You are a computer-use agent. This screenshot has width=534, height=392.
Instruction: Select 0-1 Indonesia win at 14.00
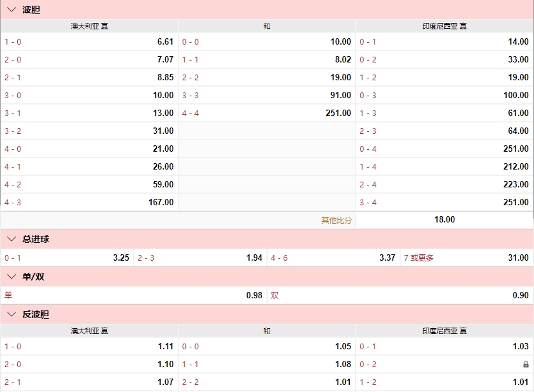coord(444,41)
